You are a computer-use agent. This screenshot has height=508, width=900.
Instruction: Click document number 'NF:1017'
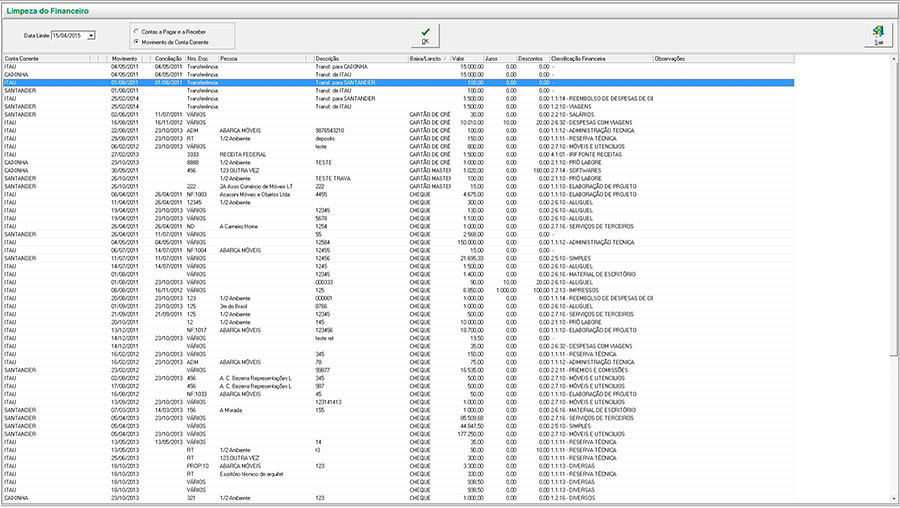(197, 331)
